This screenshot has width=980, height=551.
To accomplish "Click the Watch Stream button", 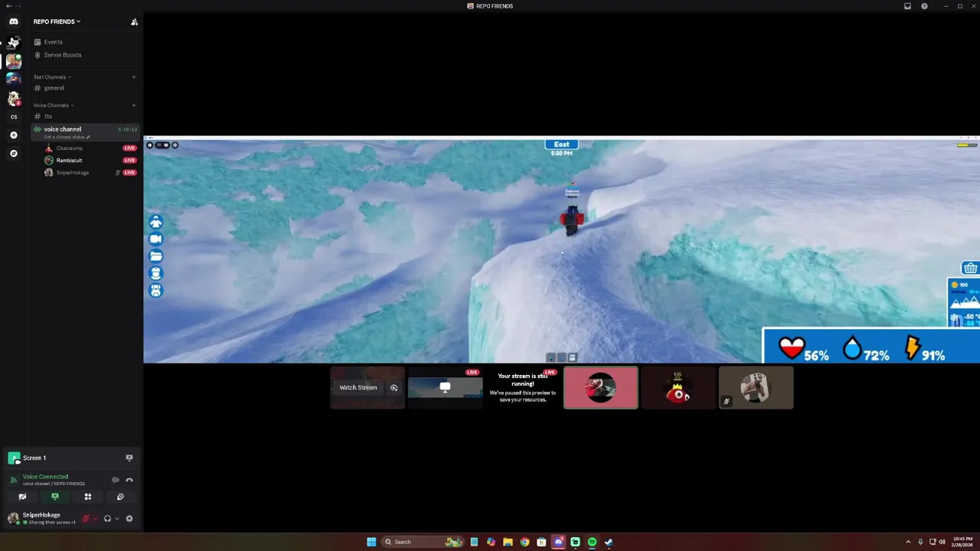I will coord(358,388).
